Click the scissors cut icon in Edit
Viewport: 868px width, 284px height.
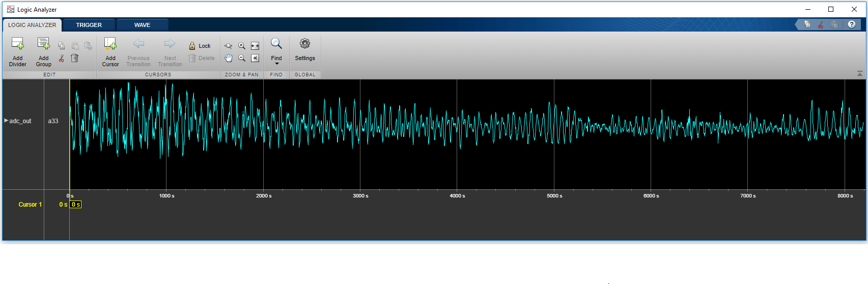[x=62, y=59]
